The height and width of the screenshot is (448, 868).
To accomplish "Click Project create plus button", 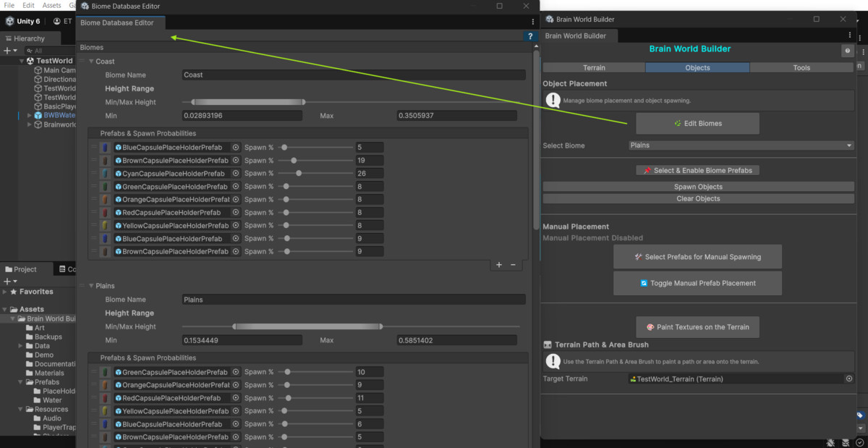I will pos(7,281).
